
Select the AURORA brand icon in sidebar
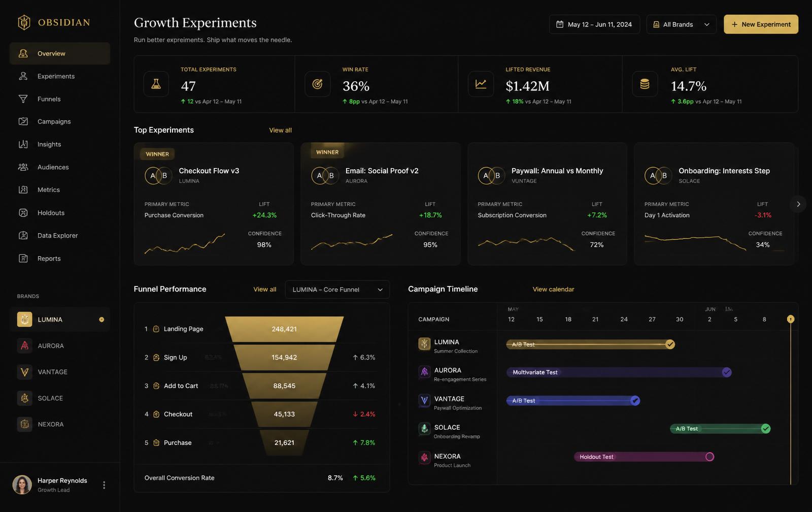point(24,346)
